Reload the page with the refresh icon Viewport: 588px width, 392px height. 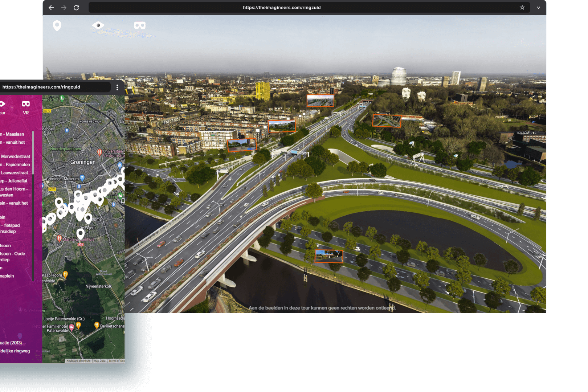[x=76, y=8]
